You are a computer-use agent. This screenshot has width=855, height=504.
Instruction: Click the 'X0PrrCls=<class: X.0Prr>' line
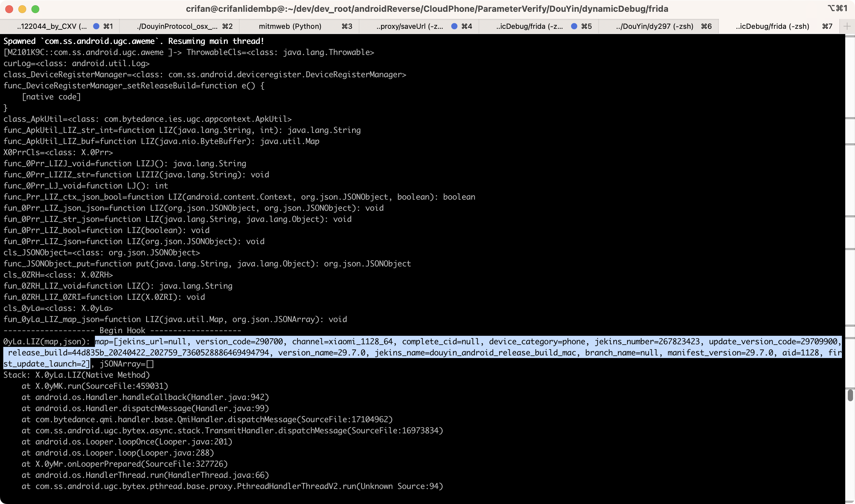[x=58, y=153]
